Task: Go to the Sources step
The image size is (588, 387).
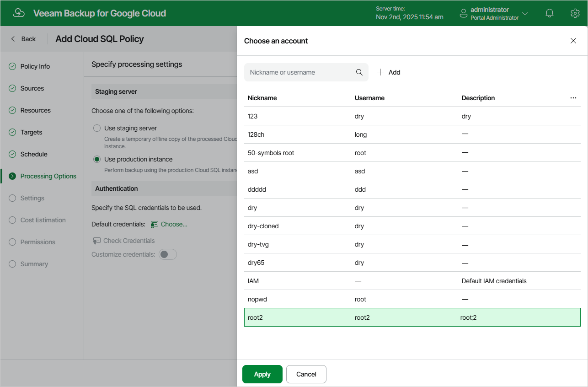Action: [x=32, y=88]
